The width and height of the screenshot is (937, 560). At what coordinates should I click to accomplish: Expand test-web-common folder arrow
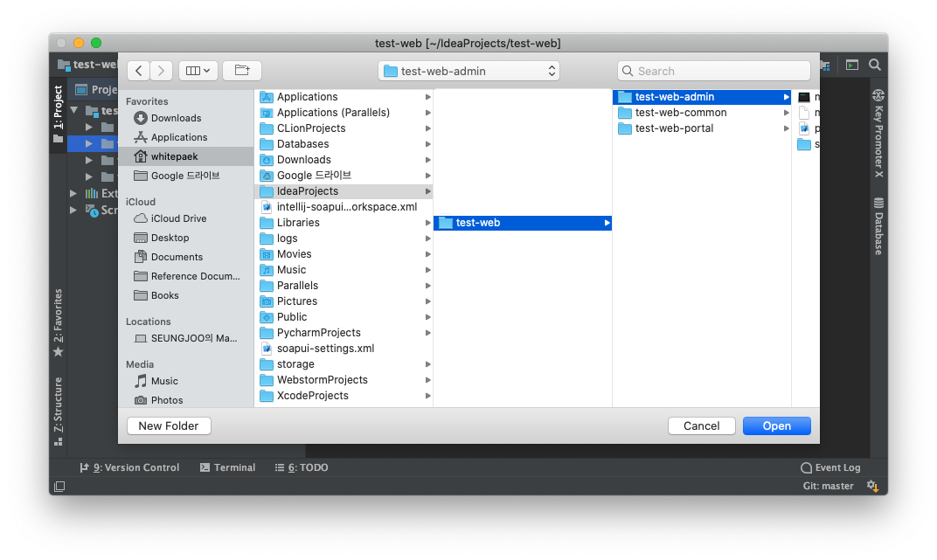pos(787,112)
